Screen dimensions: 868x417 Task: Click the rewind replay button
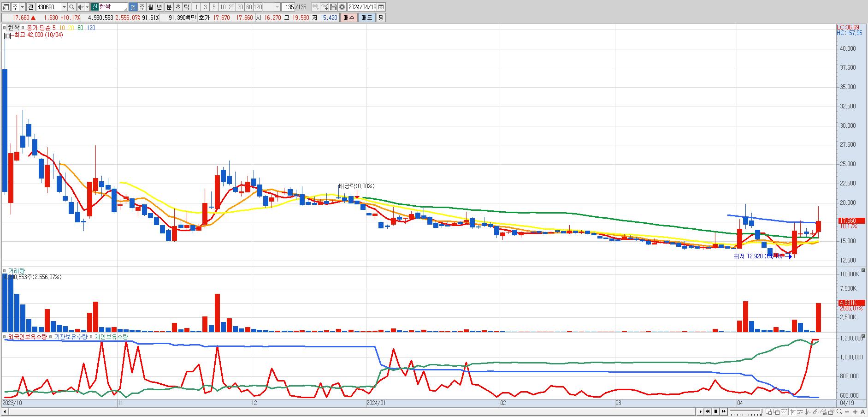pos(708,411)
